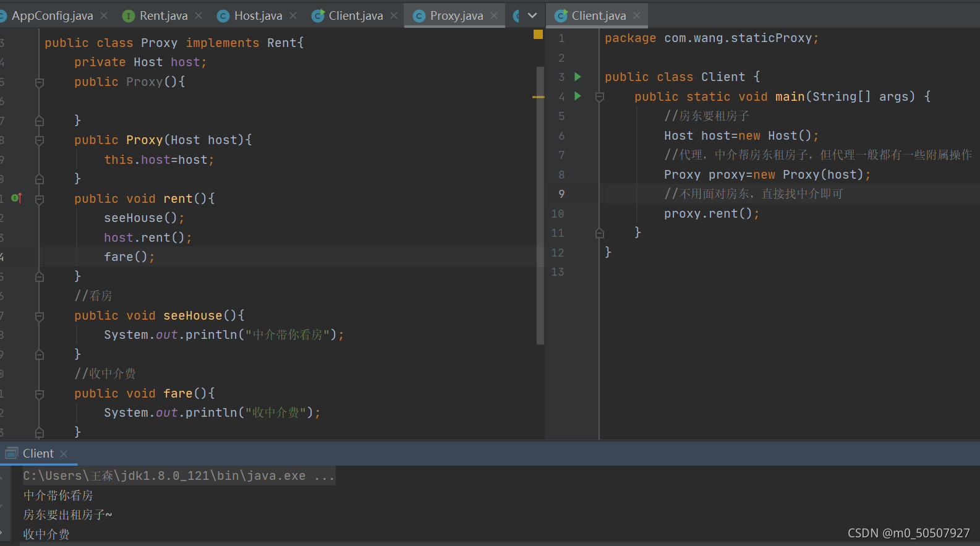Collapse the Proxy() constructor fold marker
Image resolution: width=980 pixels, height=546 pixels.
[40, 82]
